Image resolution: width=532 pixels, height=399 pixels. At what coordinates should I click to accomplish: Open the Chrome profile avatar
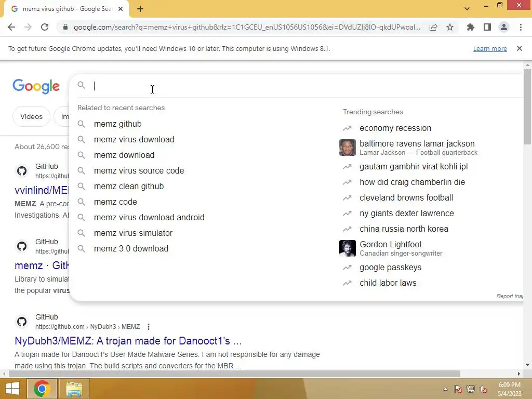point(504,27)
